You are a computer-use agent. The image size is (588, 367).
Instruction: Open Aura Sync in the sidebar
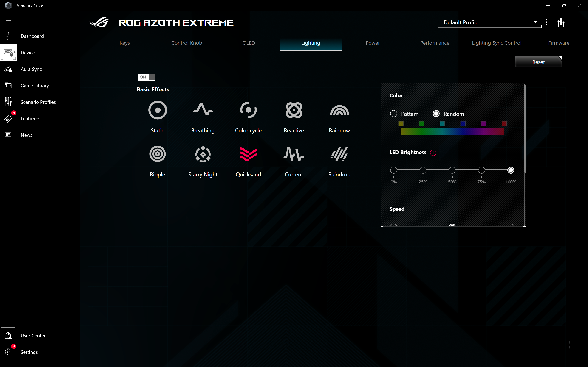point(31,69)
